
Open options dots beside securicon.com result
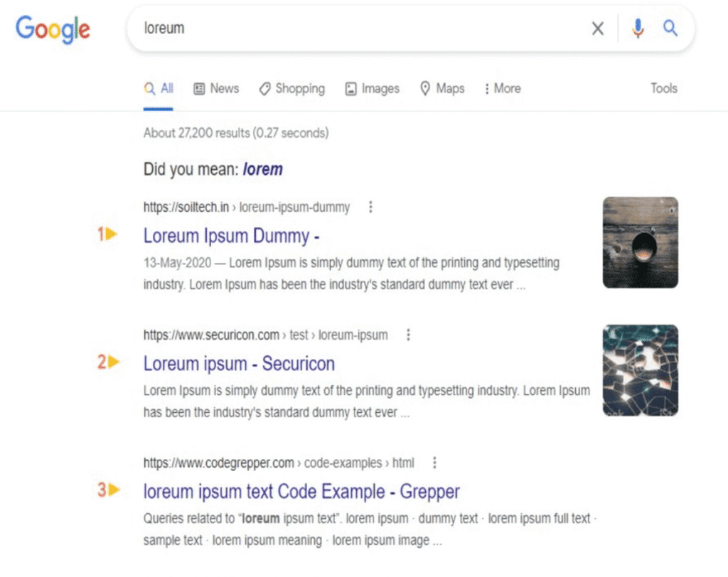(x=408, y=335)
